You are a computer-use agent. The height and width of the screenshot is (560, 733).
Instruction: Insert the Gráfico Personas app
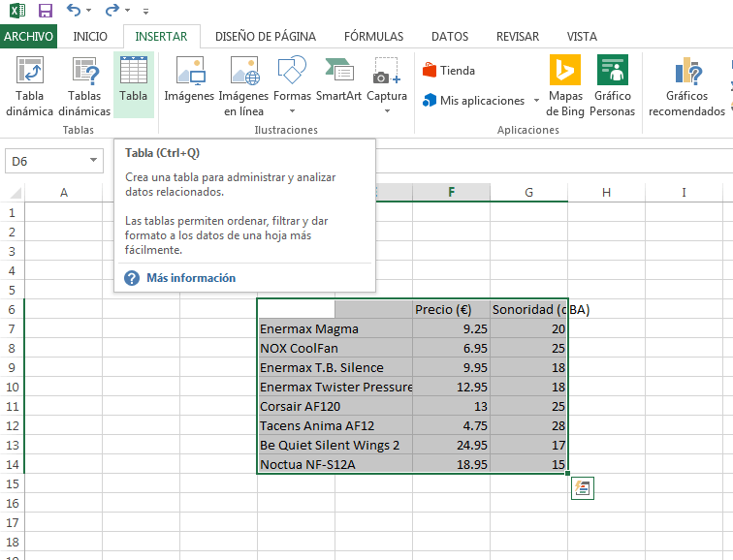tap(613, 85)
